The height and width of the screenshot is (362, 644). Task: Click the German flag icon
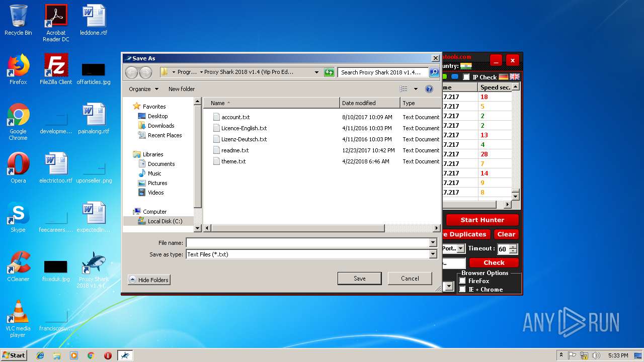point(504,77)
